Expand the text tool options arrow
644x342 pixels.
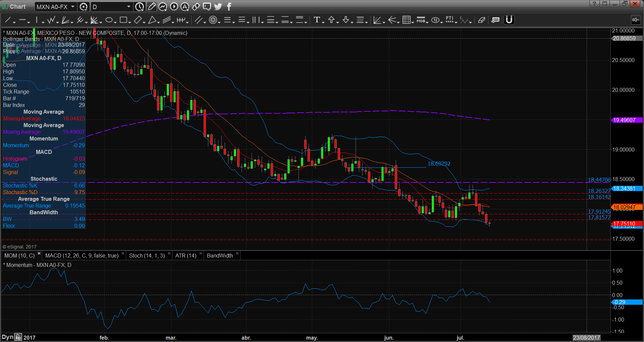point(323,22)
